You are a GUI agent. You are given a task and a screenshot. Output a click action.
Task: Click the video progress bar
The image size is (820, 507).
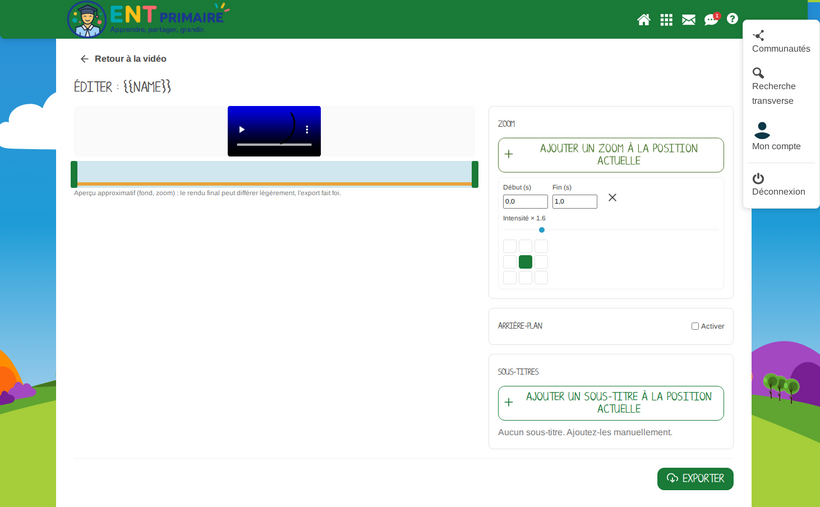click(274, 144)
